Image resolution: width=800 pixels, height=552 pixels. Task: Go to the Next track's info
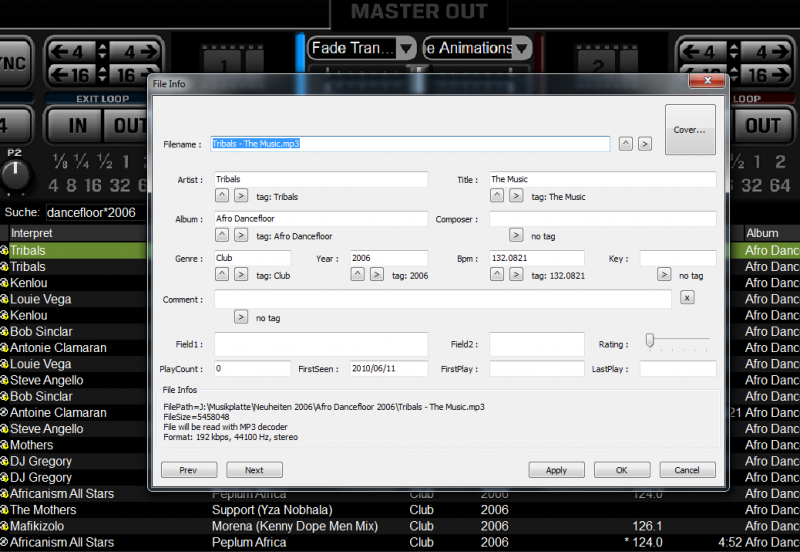[x=254, y=470]
